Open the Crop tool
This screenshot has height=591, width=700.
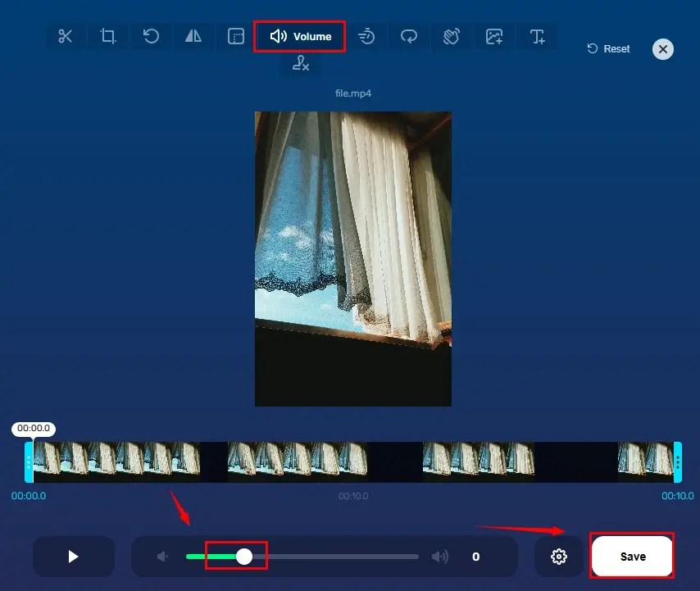[x=108, y=36]
